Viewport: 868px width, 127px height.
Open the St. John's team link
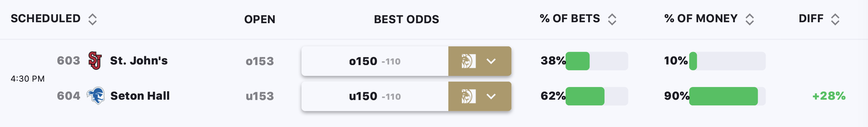pyautogui.click(x=139, y=60)
